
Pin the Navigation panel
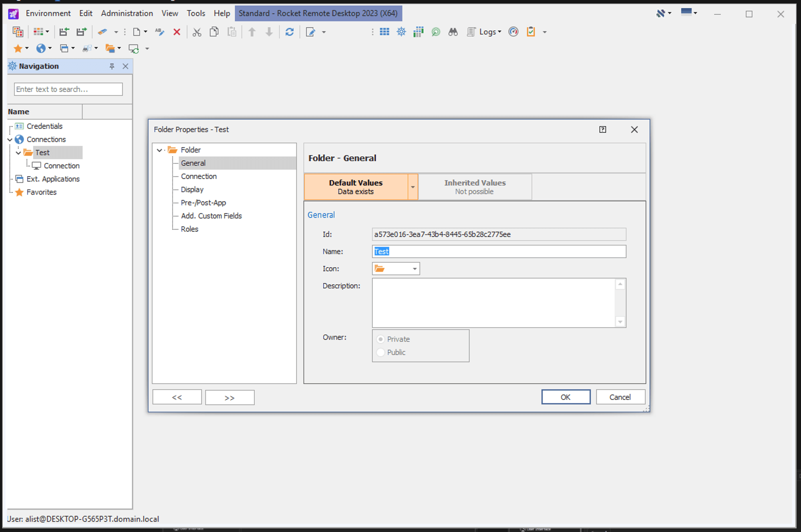point(112,66)
